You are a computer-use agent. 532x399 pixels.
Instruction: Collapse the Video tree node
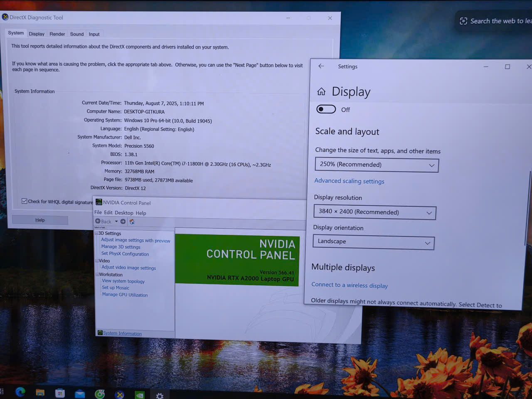coord(97,261)
